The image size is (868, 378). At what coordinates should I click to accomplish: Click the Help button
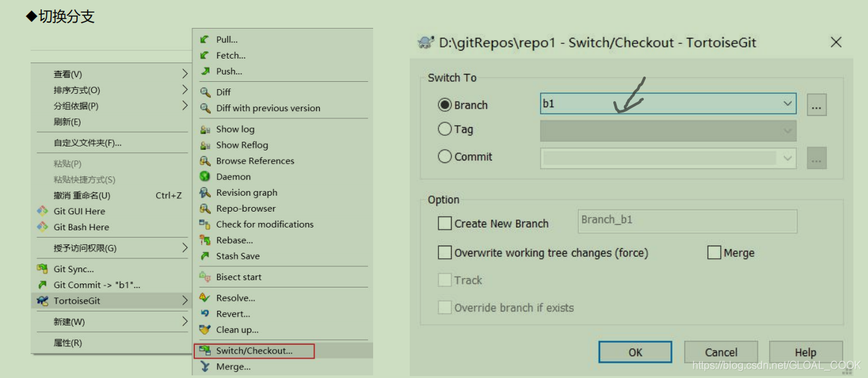click(805, 352)
